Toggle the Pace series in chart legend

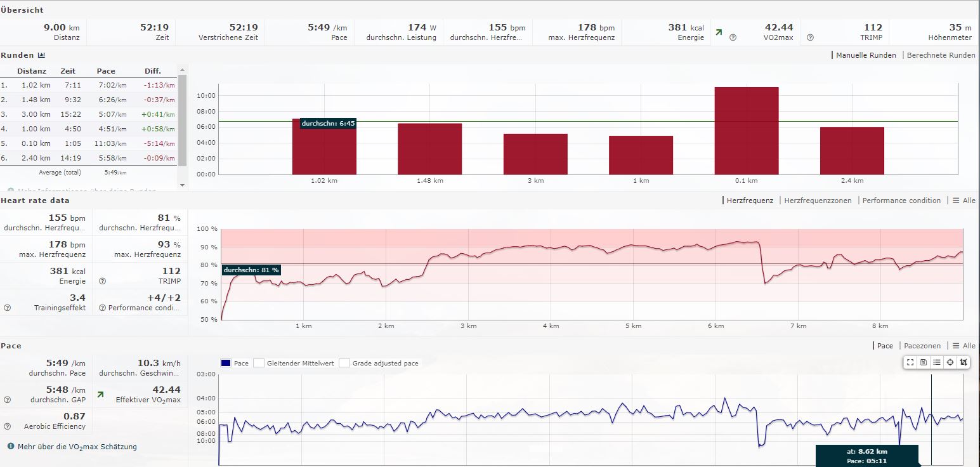point(226,364)
